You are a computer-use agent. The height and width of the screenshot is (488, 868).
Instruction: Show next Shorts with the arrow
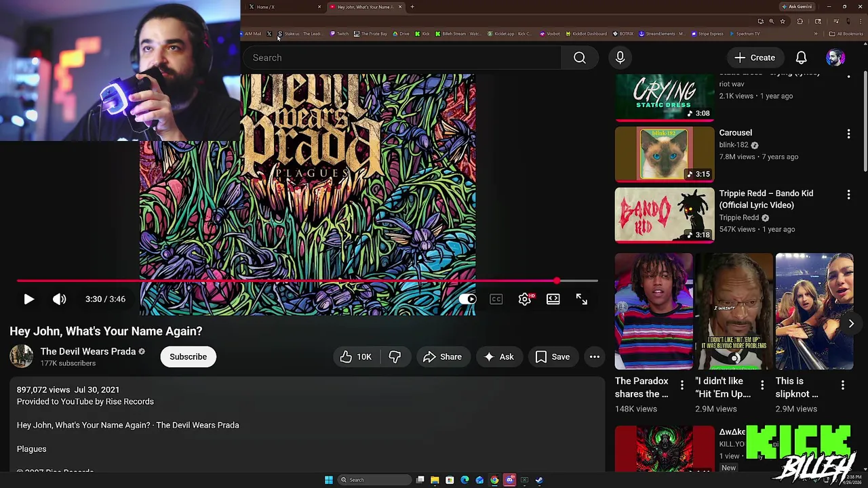[x=851, y=324]
